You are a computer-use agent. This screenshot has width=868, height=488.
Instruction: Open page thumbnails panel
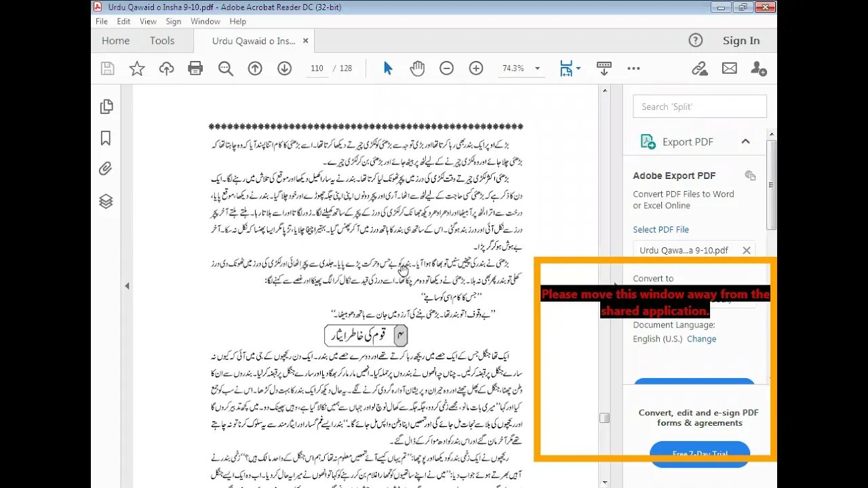(106, 106)
